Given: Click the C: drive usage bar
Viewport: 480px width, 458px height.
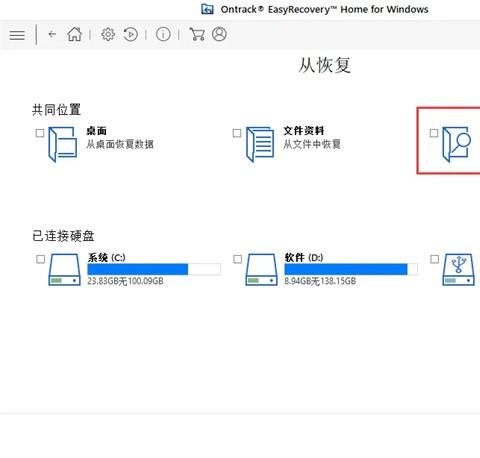Looking at the screenshot, I should click(x=154, y=269).
